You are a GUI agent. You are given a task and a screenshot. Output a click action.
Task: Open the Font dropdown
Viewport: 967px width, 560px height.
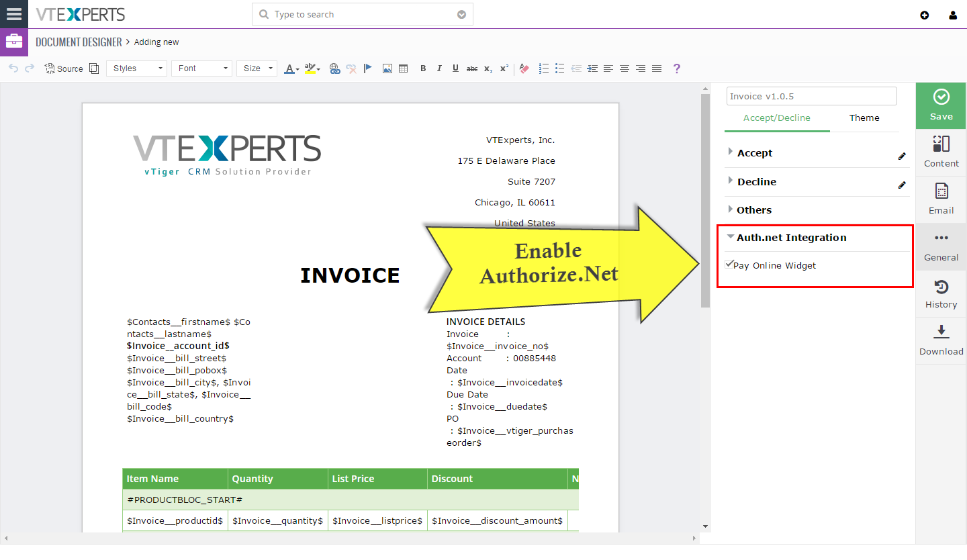click(201, 68)
